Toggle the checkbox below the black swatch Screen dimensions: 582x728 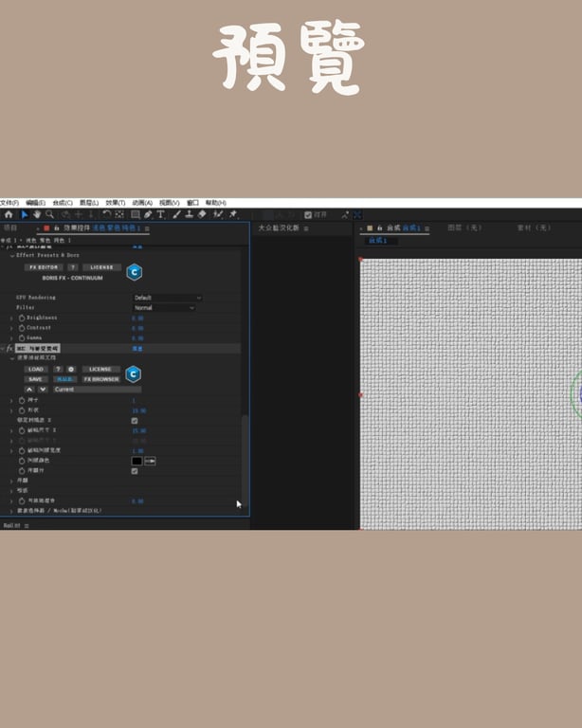pyautogui.click(x=135, y=471)
